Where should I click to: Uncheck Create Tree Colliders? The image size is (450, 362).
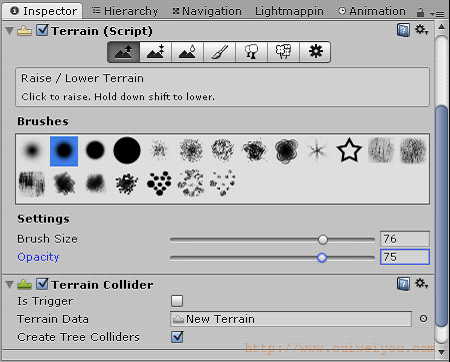pyautogui.click(x=177, y=337)
